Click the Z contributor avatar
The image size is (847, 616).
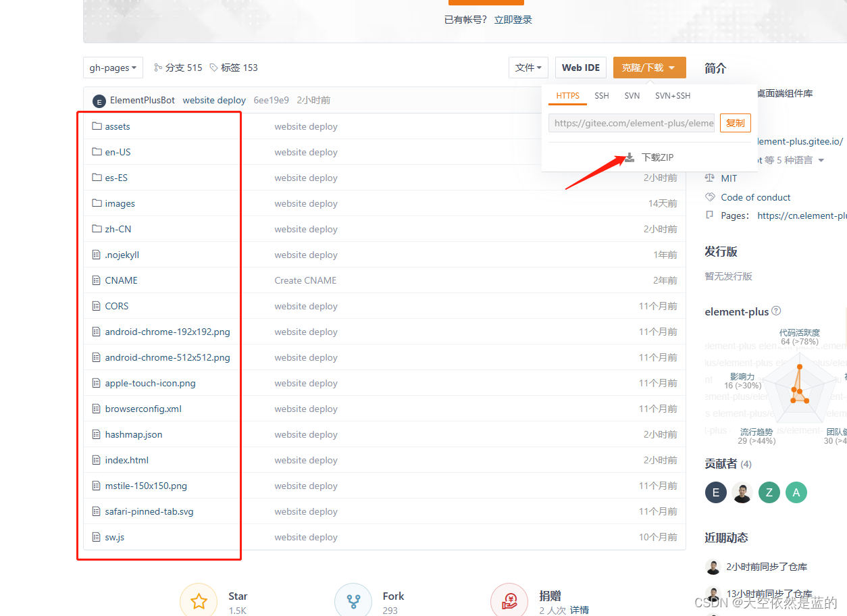pos(769,492)
